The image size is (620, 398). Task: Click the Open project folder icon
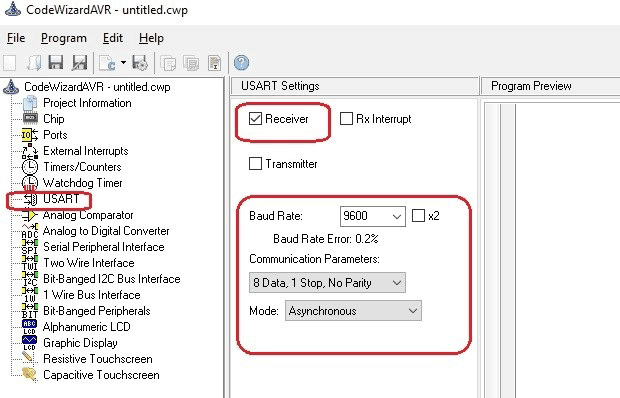coord(34,63)
